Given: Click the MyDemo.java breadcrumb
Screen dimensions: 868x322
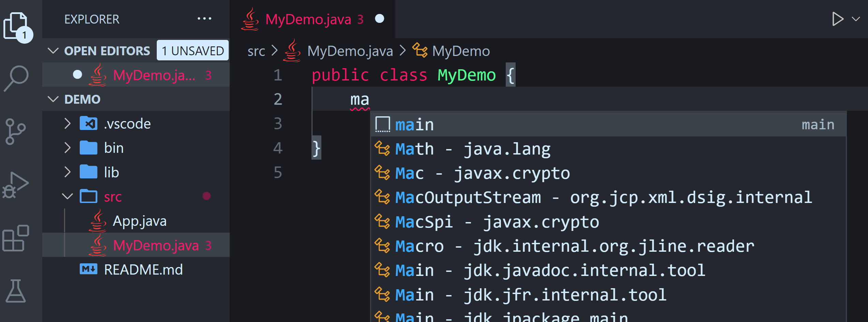Looking at the screenshot, I should 350,51.
